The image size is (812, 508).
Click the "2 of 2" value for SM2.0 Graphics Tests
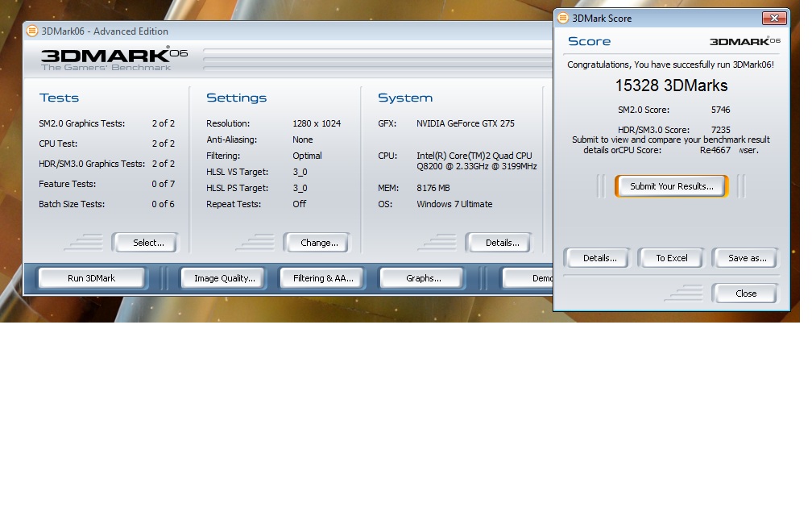coord(163,123)
